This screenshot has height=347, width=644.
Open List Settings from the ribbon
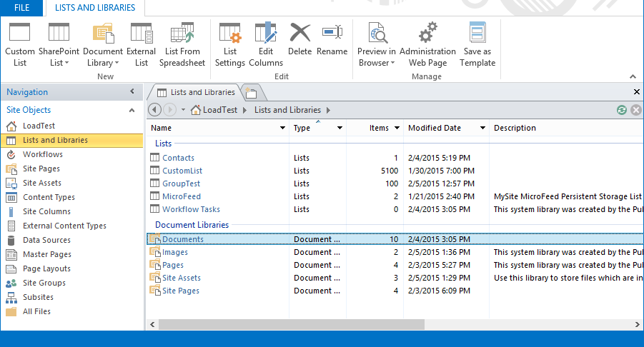click(230, 34)
